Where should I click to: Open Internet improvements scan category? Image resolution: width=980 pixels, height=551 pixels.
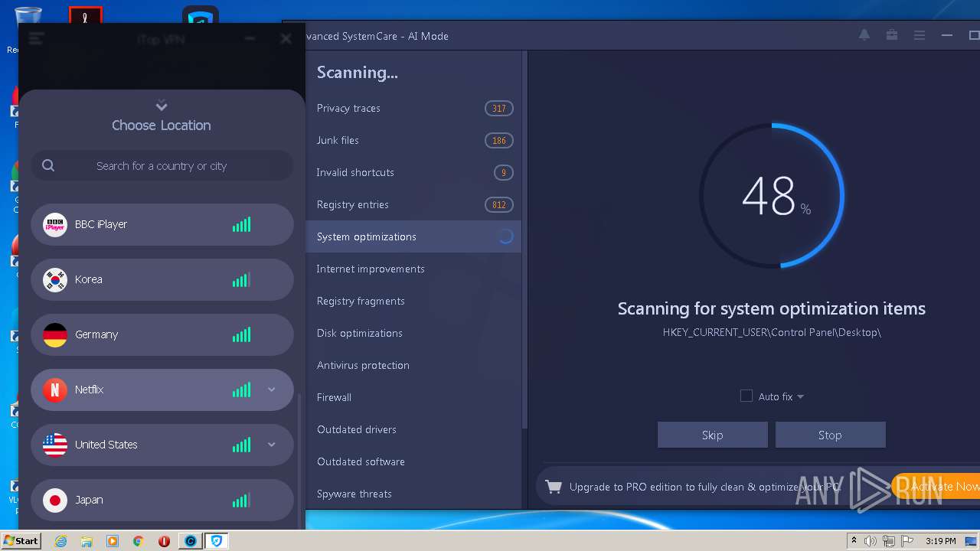point(413,269)
